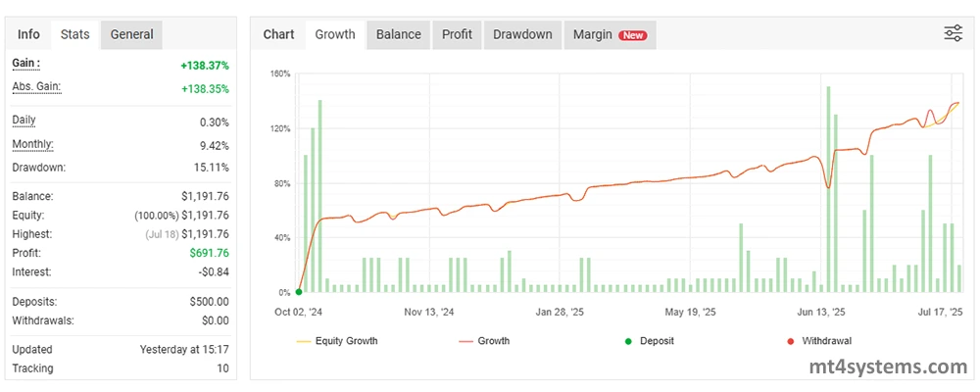980x392 pixels.
Task: Open the Profit chart tab
Action: 457,34
